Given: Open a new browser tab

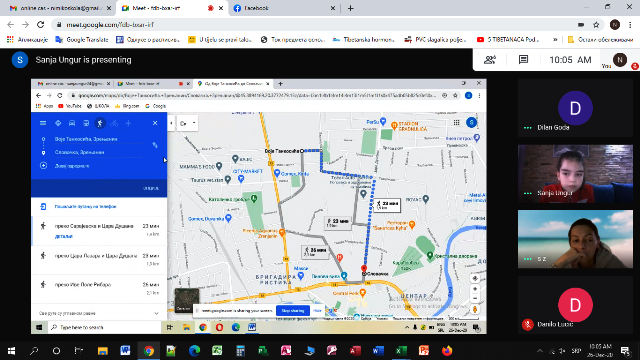Looking at the screenshot, I should pos(351,8).
